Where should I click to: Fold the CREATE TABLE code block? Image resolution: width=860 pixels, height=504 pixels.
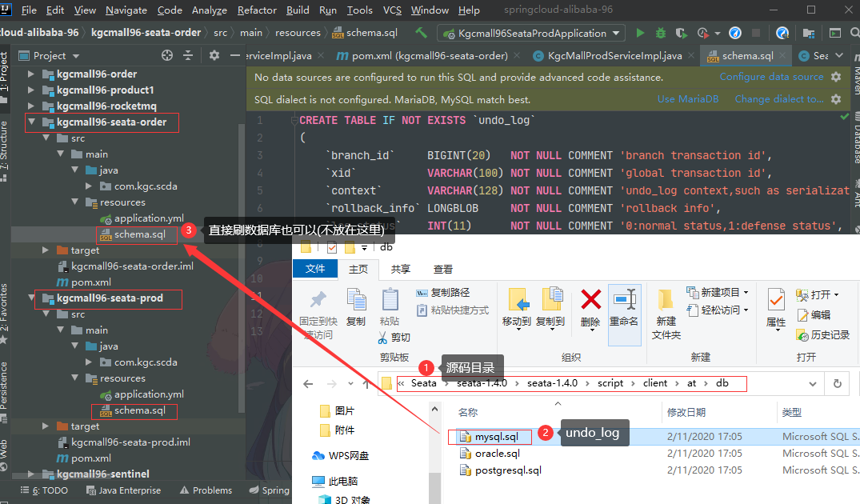294,120
